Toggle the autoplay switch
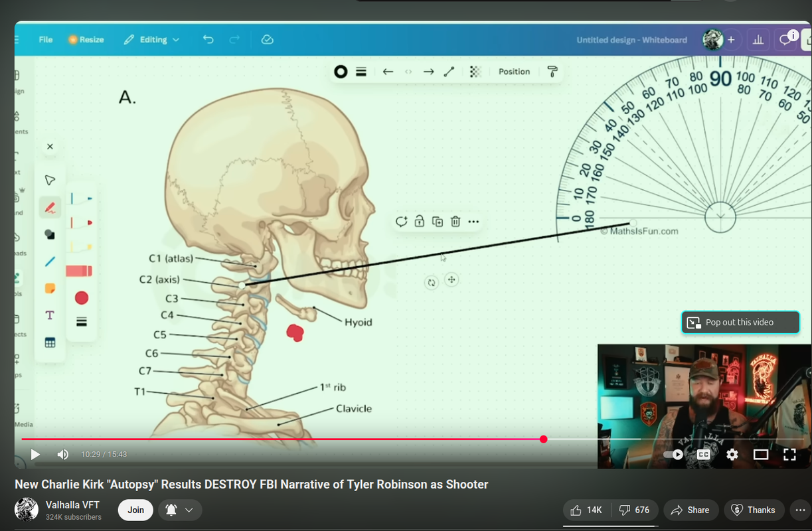The image size is (812, 531). [x=673, y=455]
